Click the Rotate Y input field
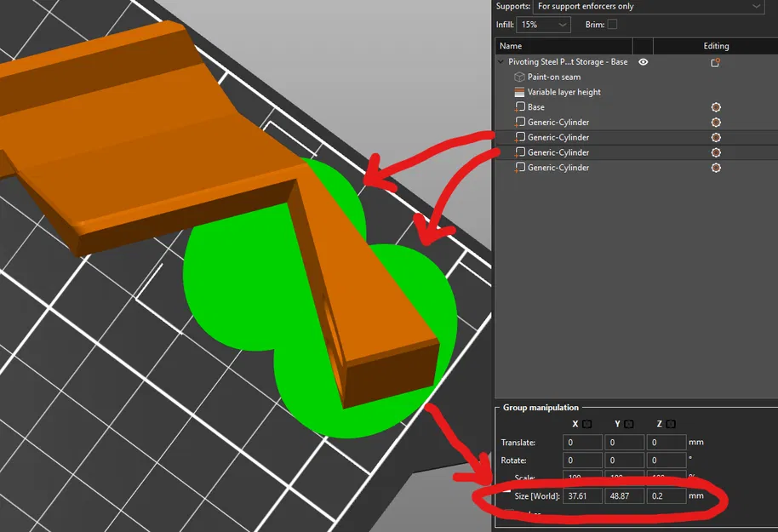778x532 pixels. point(625,460)
